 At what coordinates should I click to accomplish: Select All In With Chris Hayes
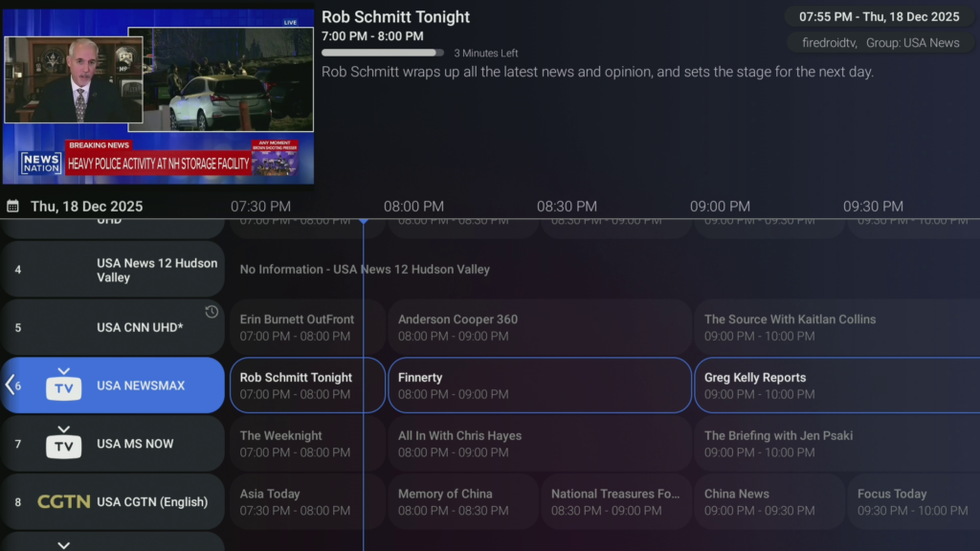(x=540, y=443)
